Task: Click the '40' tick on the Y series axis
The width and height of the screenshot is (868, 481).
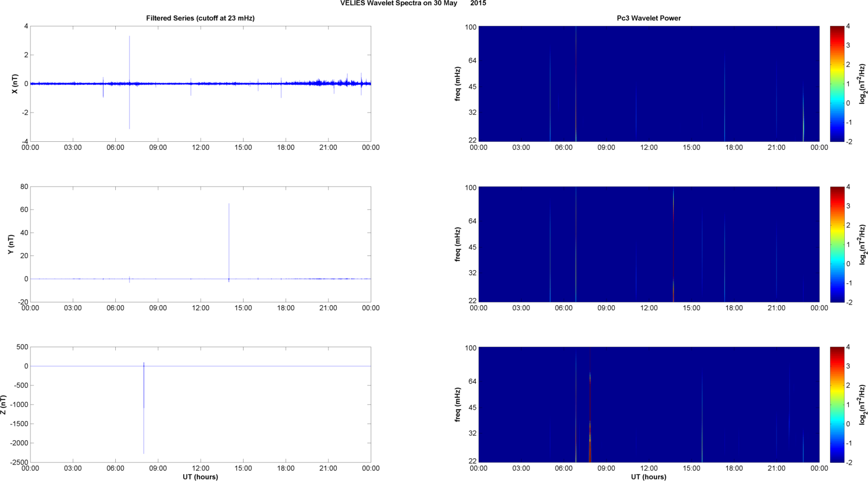Action: coord(24,233)
